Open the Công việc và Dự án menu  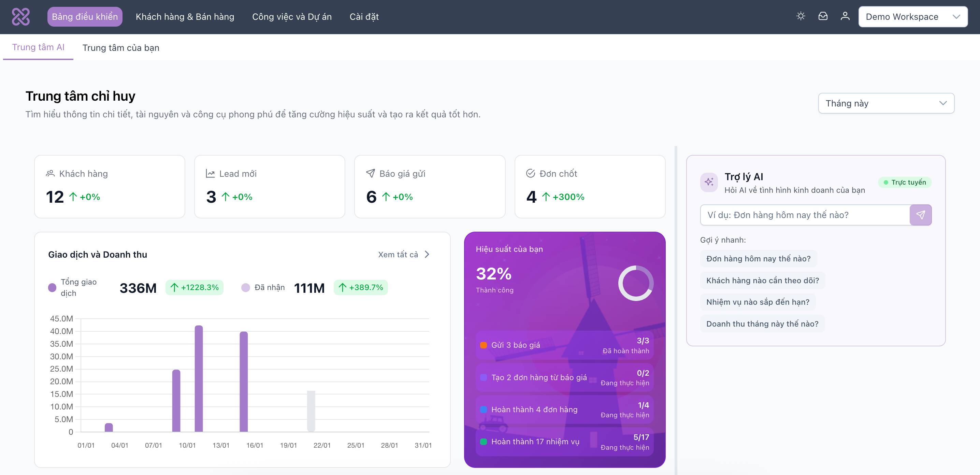[291, 16]
